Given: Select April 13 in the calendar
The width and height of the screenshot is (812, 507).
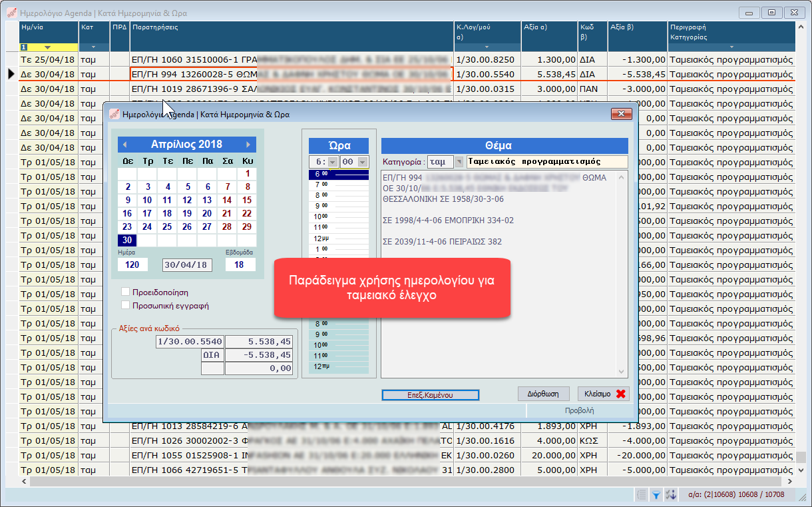Looking at the screenshot, I should (x=207, y=201).
